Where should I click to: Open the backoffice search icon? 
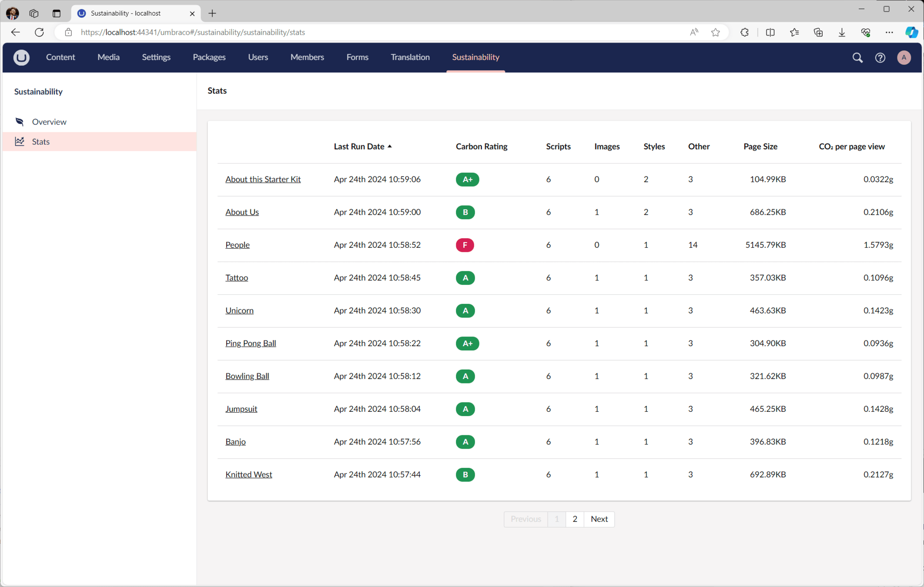(x=857, y=57)
